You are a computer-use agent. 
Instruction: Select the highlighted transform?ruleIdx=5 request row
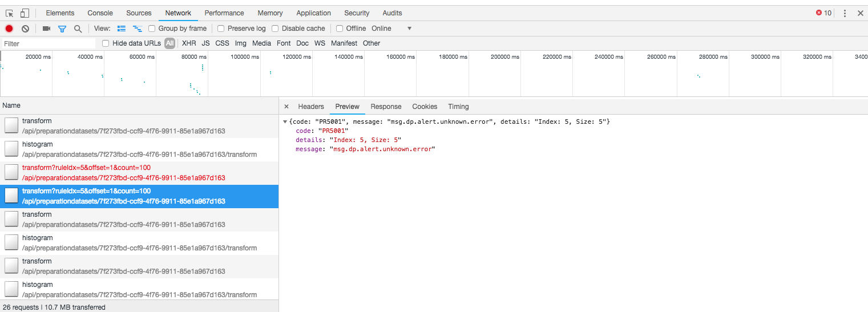pos(139,196)
